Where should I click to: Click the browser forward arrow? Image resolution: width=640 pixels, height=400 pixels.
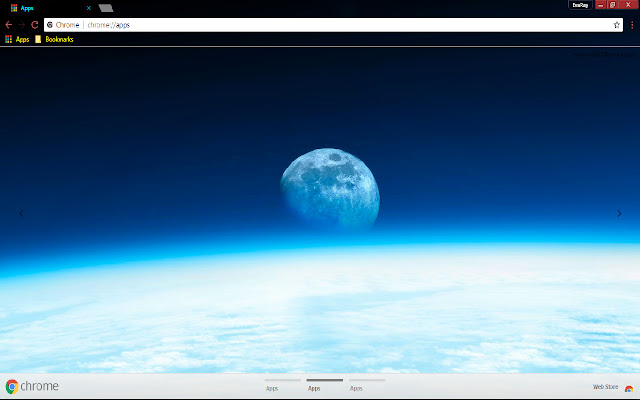[22, 25]
